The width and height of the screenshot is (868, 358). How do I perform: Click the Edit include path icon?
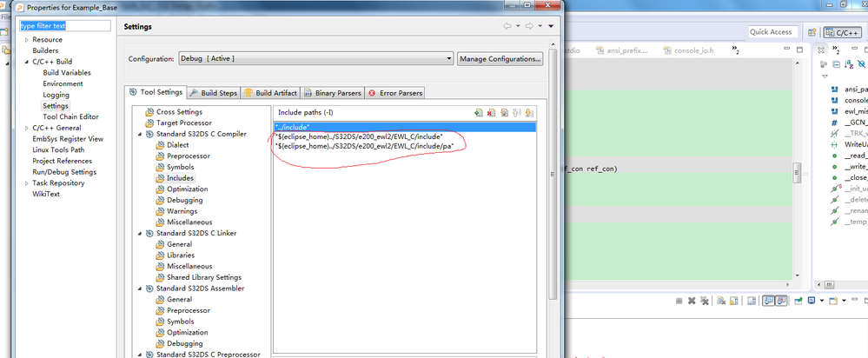point(504,112)
